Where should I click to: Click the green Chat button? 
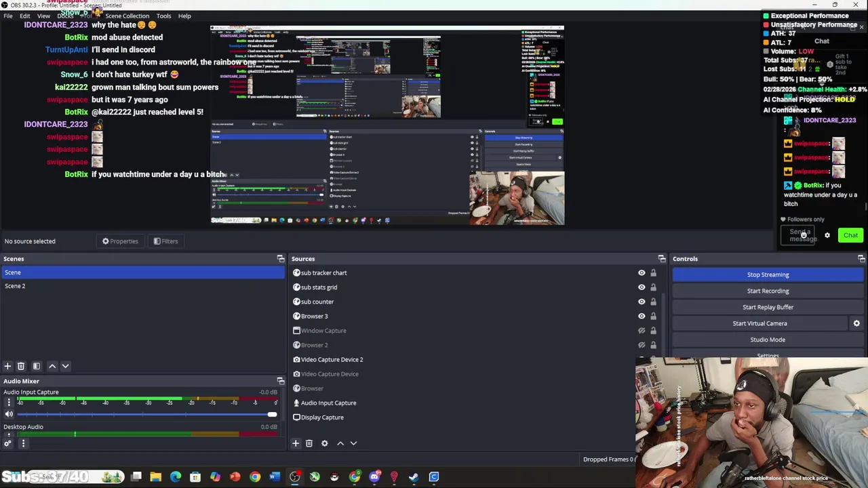click(x=850, y=235)
